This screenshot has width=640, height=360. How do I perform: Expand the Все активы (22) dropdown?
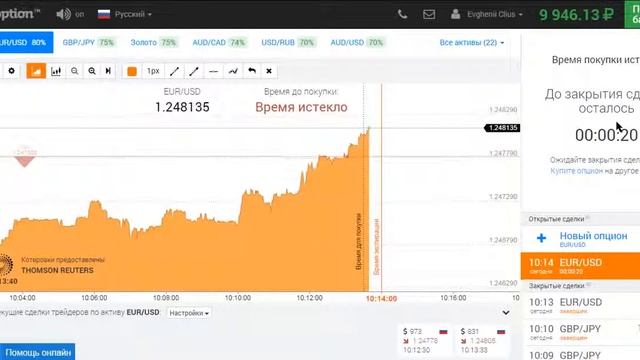(x=472, y=42)
